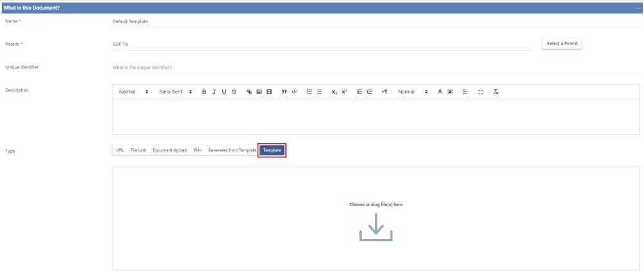
Task: Apply blockquote formatting
Action: (x=284, y=92)
